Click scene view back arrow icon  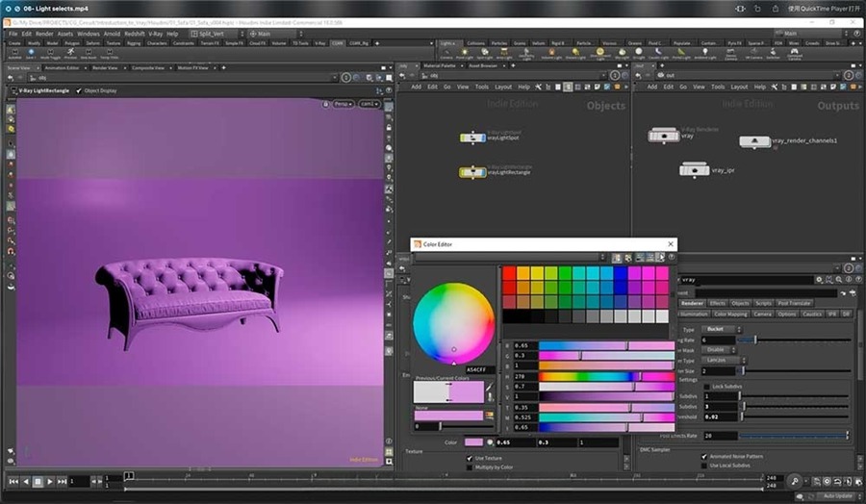pos(11,78)
